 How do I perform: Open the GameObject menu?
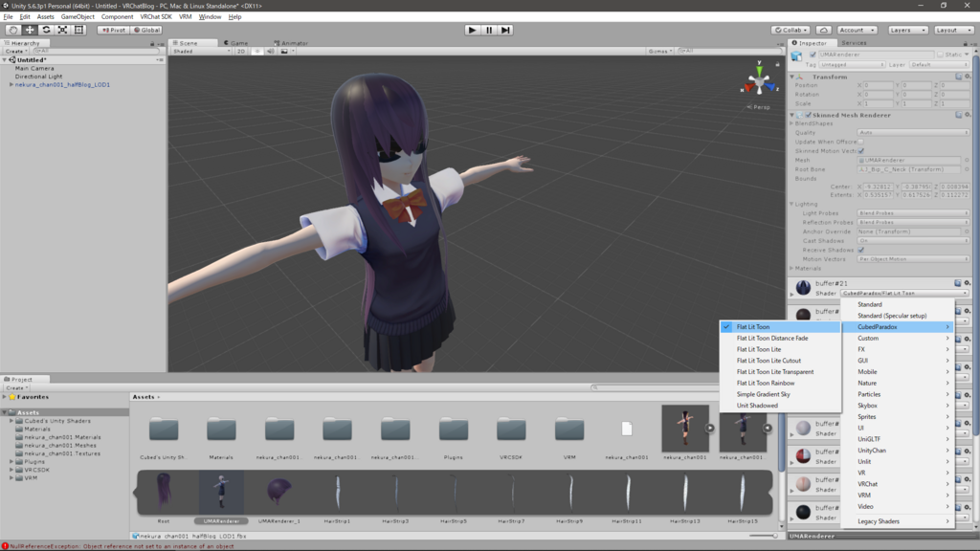click(x=78, y=17)
